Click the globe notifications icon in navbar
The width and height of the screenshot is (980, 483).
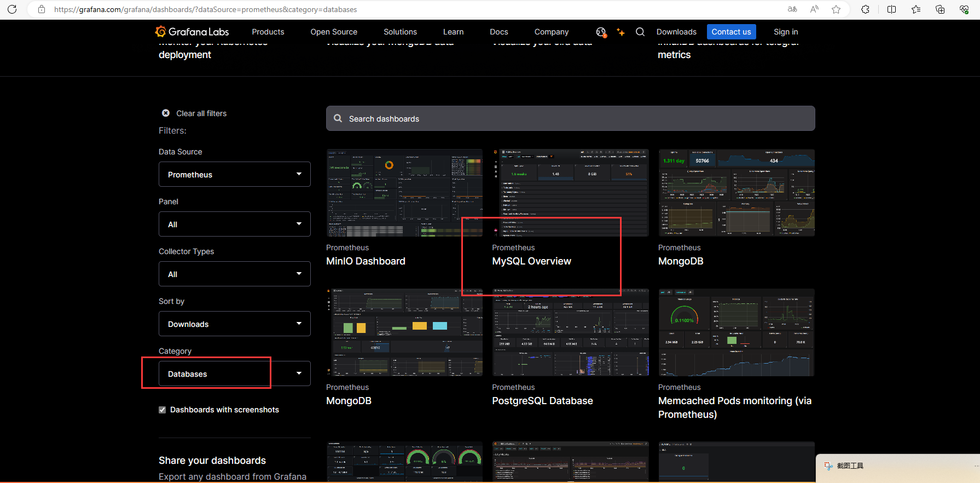(x=601, y=32)
